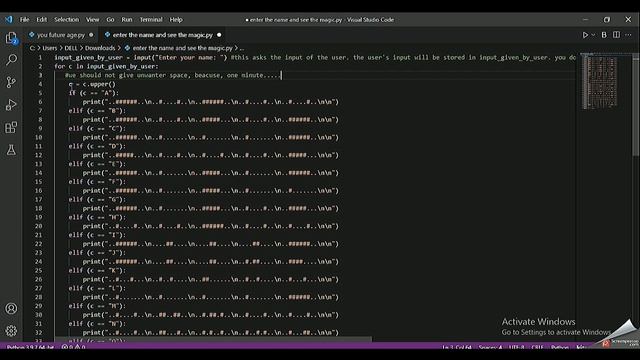Run the Python file with the play button
Image resolution: width=640 pixels, height=360 pixels.
(x=585, y=35)
